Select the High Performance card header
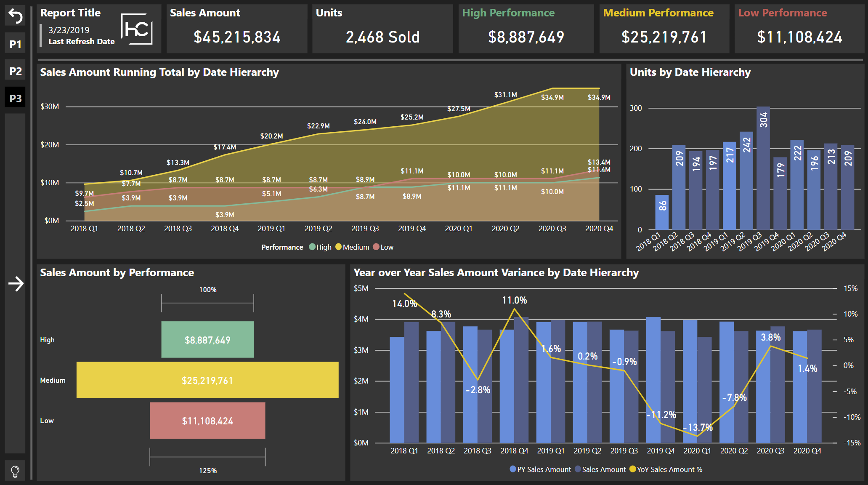868x485 pixels. coord(509,13)
